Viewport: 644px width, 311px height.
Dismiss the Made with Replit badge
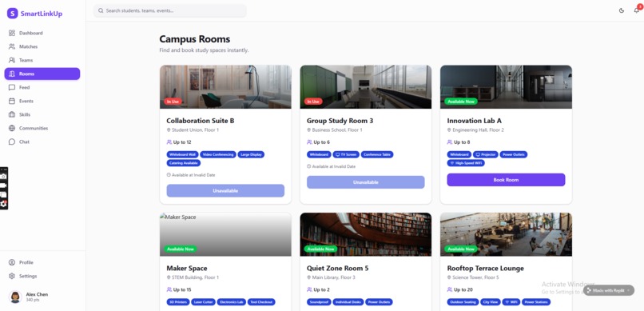coord(628,290)
